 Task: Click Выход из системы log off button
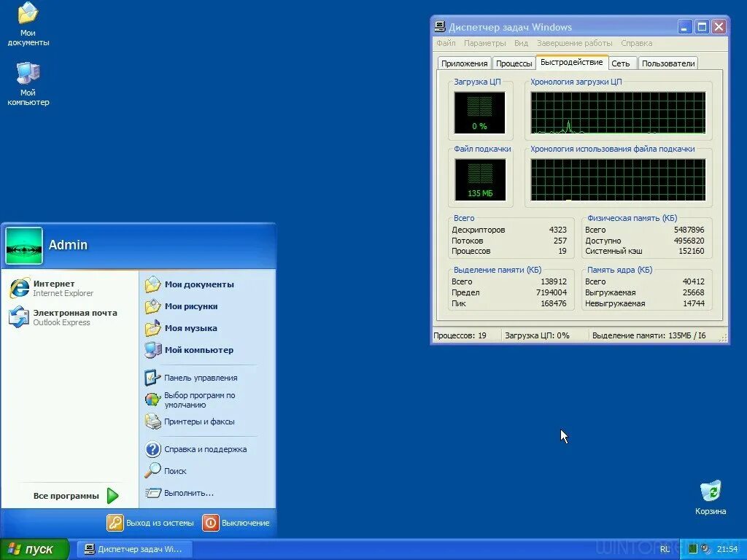[150, 523]
